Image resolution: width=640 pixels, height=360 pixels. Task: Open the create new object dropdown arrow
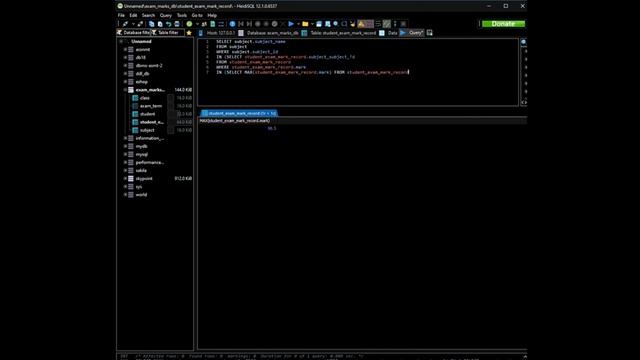coord(197,24)
